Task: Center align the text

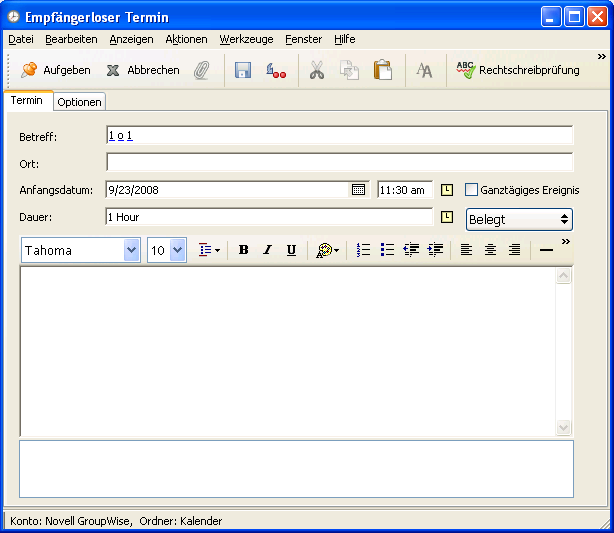Action: 490,250
